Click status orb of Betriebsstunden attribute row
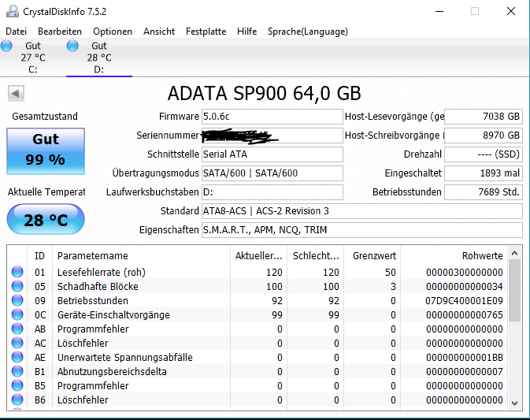This screenshot has height=420, width=530. [17, 300]
